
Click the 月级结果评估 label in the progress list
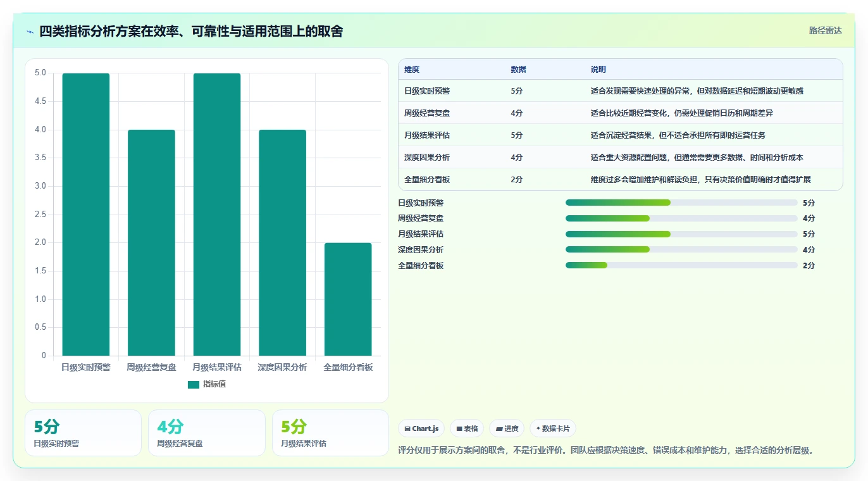(x=421, y=235)
